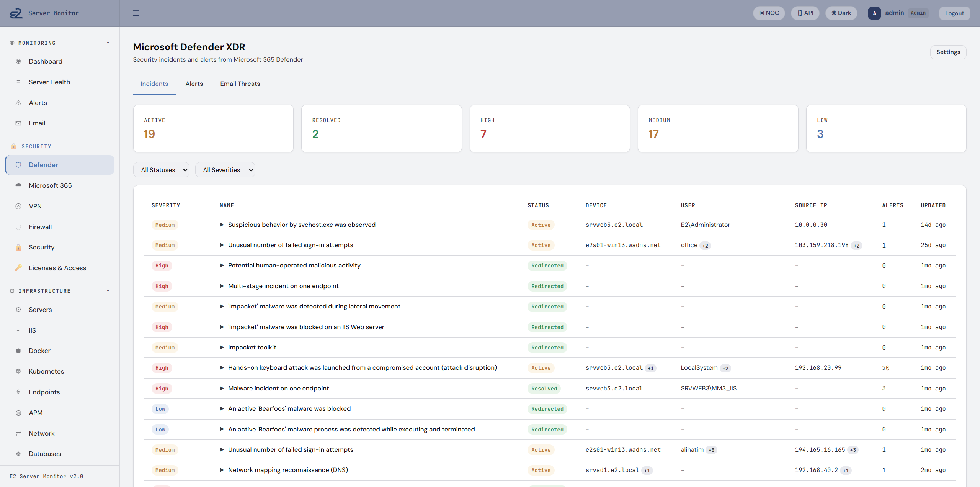The height and width of the screenshot is (487, 980).
Task: Click the VPN icon in sidebar
Action: click(18, 206)
